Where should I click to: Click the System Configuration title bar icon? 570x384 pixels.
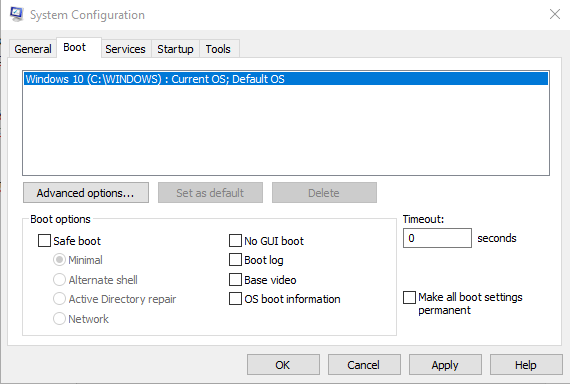(16, 14)
